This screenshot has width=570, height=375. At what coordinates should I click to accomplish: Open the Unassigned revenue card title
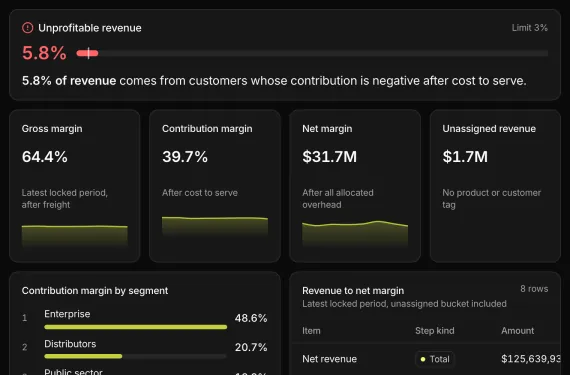click(489, 129)
